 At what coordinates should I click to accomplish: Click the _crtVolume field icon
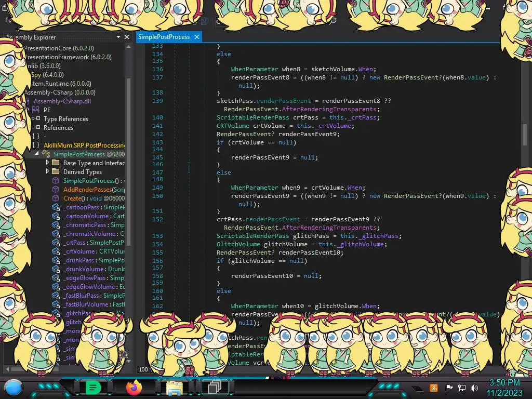coord(56,251)
